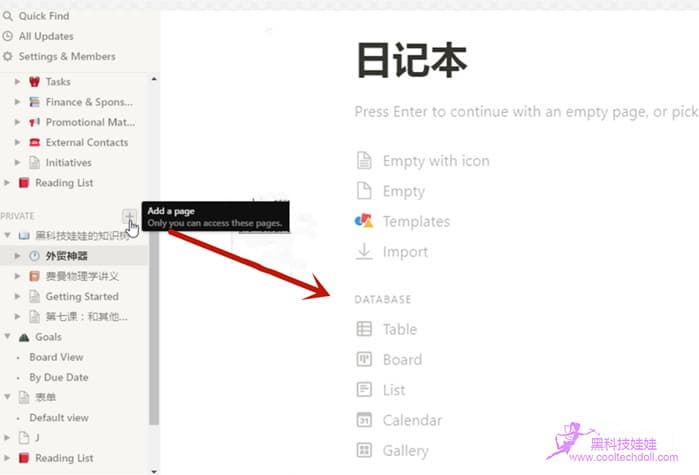Click the 表单 document icon
The image size is (699, 475).
(x=24, y=397)
